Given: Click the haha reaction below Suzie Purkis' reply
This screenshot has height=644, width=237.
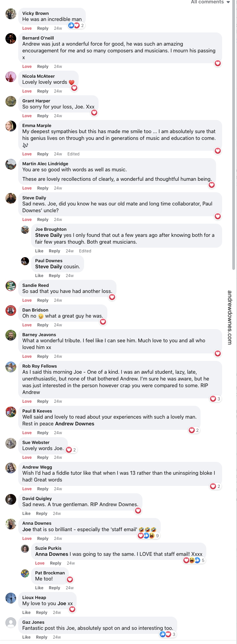Looking at the screenshot, I should coord(191,560).
